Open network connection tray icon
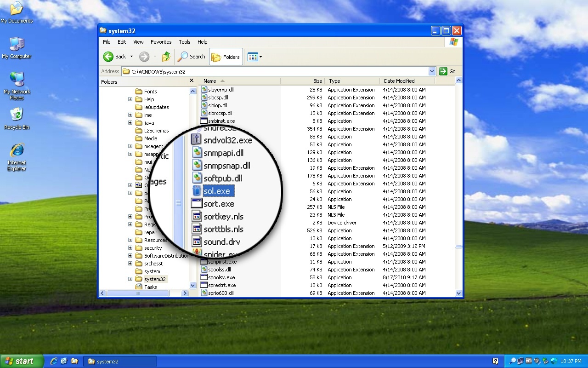Screen dimensions: 588x368 (x=520, y=361)
